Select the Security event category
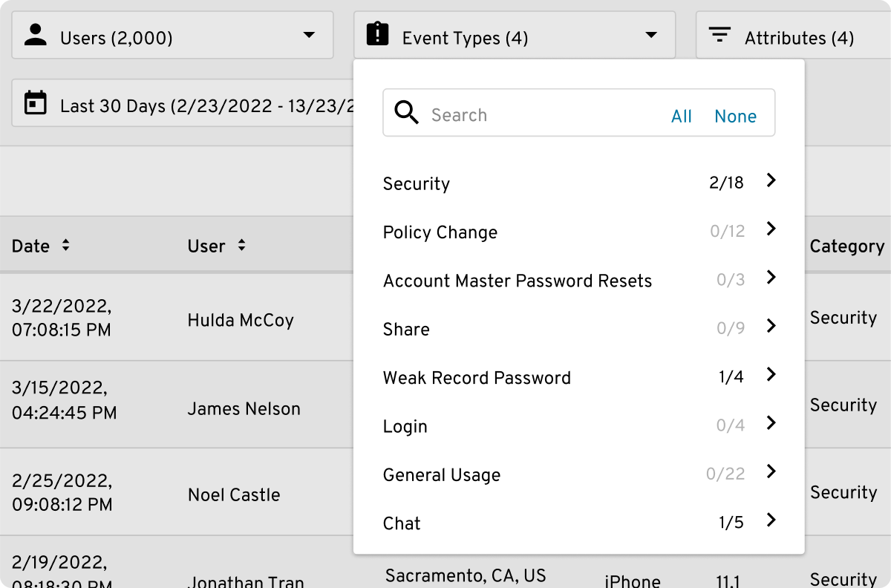The image size is (891, 588). point(417,183)
